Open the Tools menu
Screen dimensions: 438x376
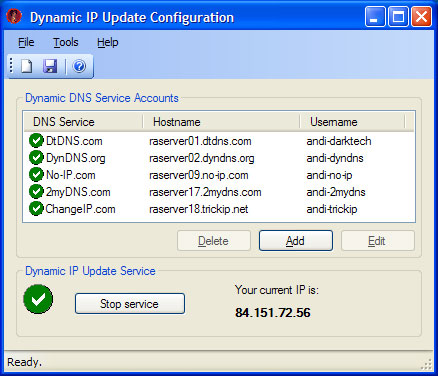(x=66, y=42)
